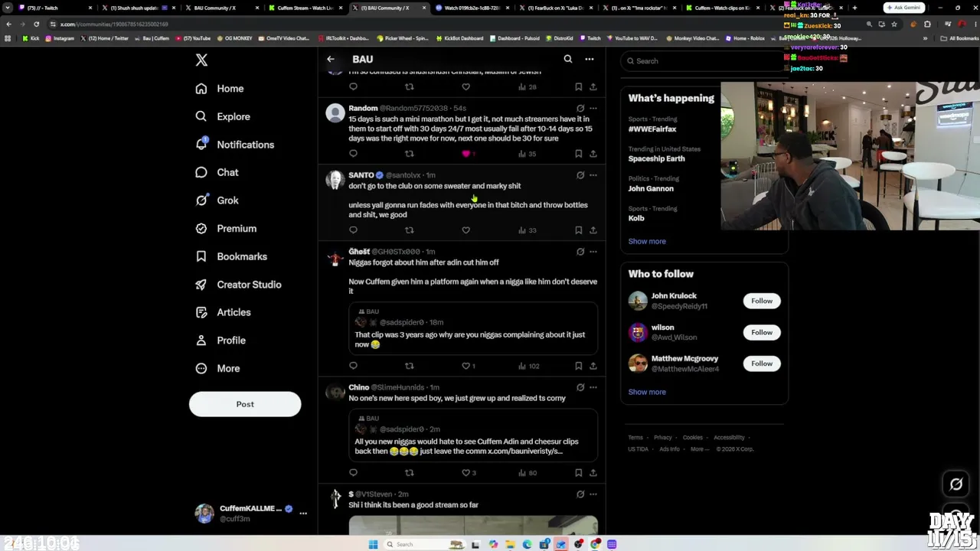Image resolution: width=980 pixels, height=551 pixels.
Task: Open the quoted sadspider post in Ghost's post
Action: 473,329
